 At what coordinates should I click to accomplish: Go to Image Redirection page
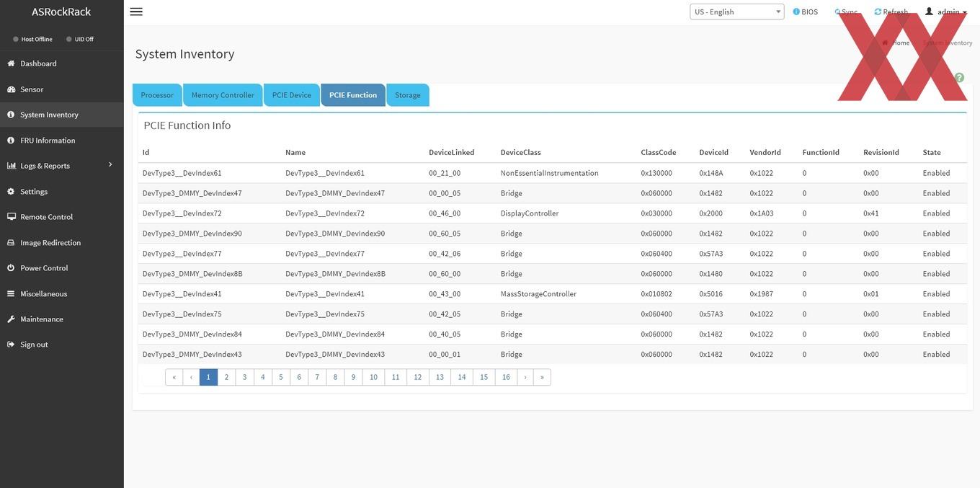pyautogui.click(x=50, y=243)
